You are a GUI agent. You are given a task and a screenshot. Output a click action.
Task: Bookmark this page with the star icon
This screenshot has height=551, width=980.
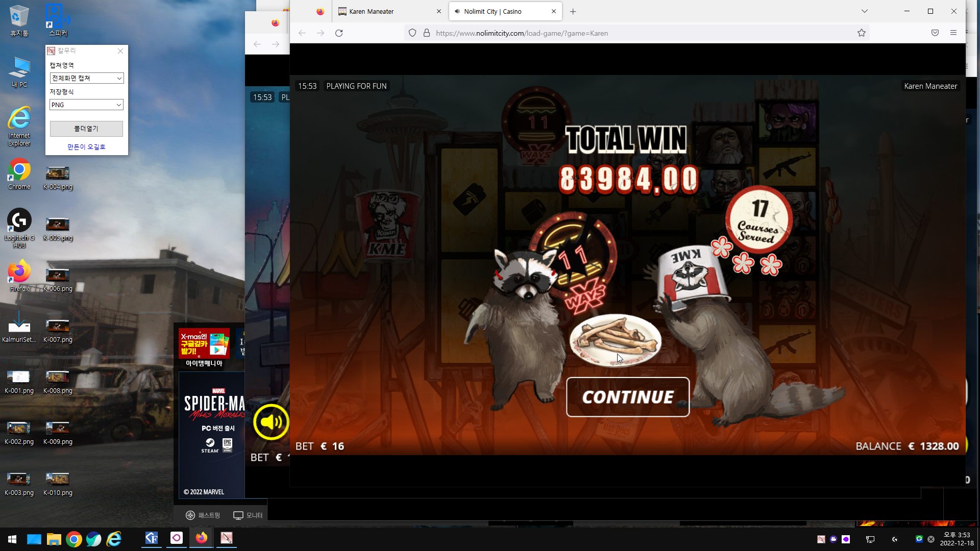862,33
